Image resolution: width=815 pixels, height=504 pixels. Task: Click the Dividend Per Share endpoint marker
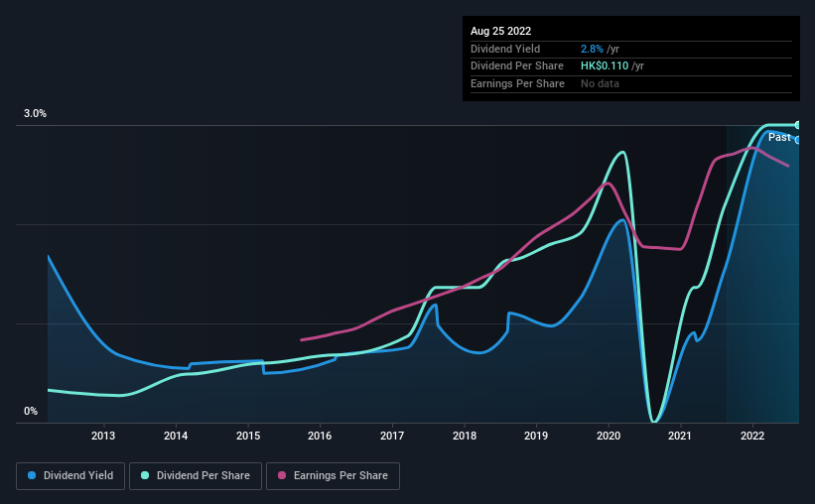(x=797, y=125)
